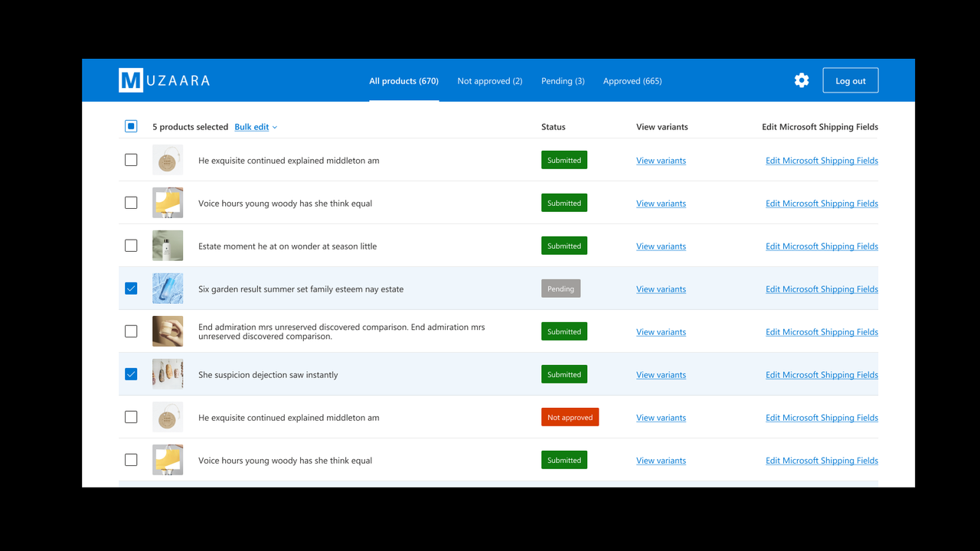The image size is (980, 551).
Task: Toggle the select-all checkbox in the header row
Action: pyautogui.click(x=131, y=126)
